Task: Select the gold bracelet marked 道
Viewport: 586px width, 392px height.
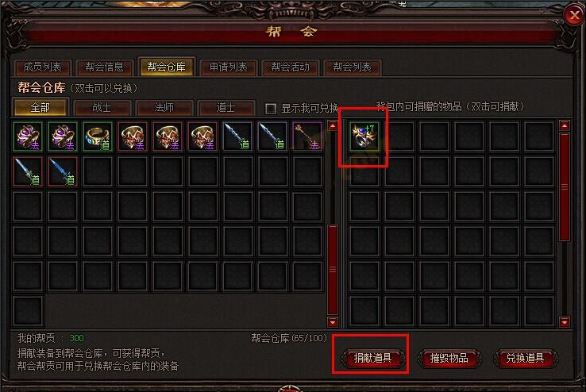Action: pos(98,136)
